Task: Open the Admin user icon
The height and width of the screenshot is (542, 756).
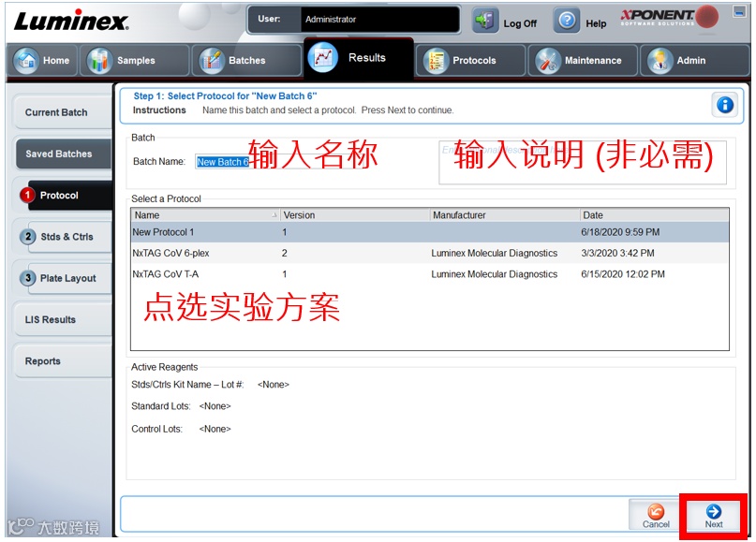Action: [x=660, y=60]
